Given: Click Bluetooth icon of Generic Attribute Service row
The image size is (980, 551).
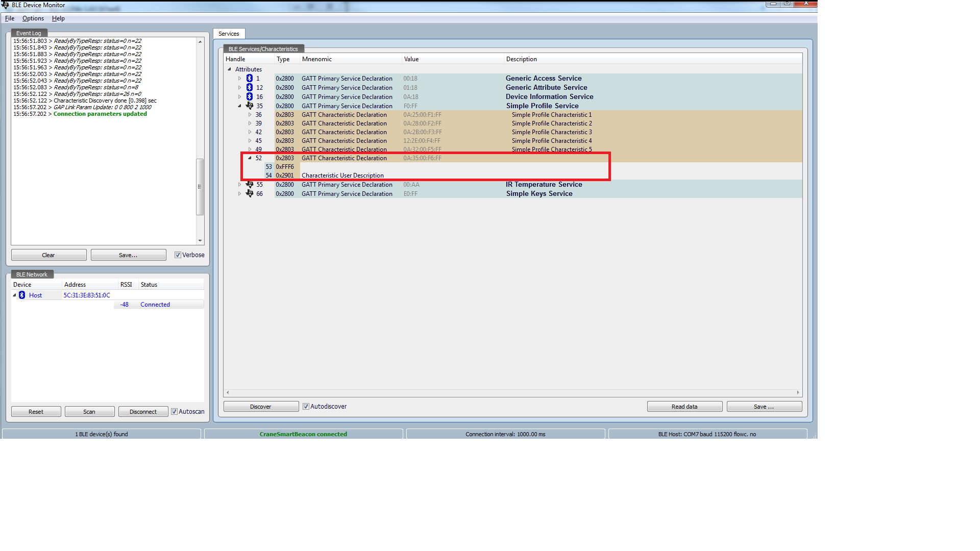Looking at the screenshot, I should [x=250, y=88].
